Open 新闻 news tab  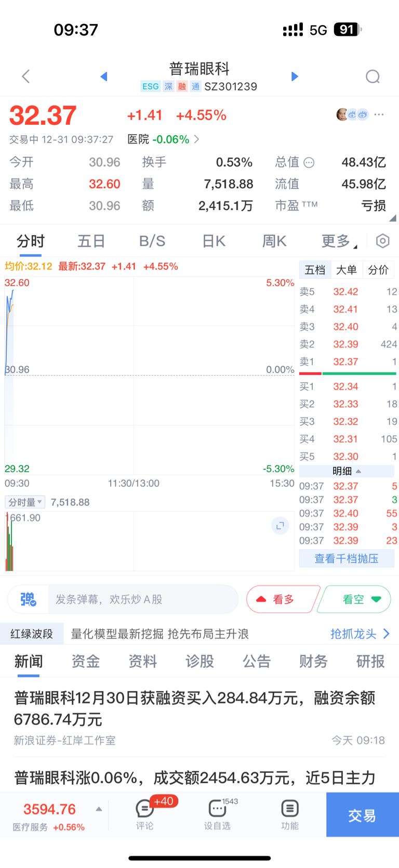29,662
